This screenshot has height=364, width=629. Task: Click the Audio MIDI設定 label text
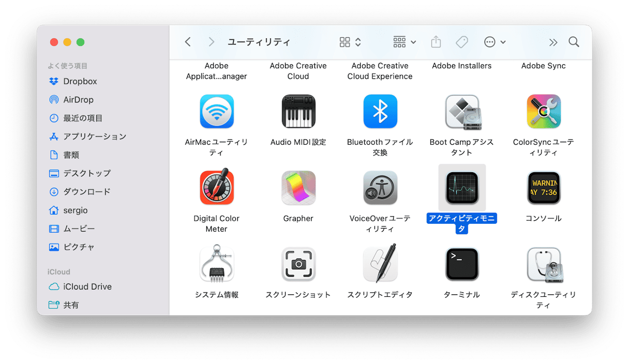(298, 142)
